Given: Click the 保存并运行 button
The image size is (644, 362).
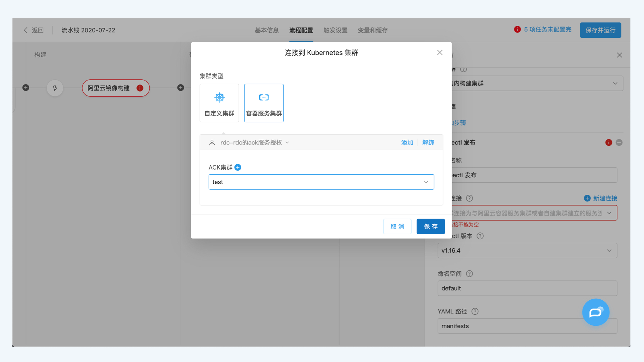Looking at the screenshot, I should tap(600, 30).
